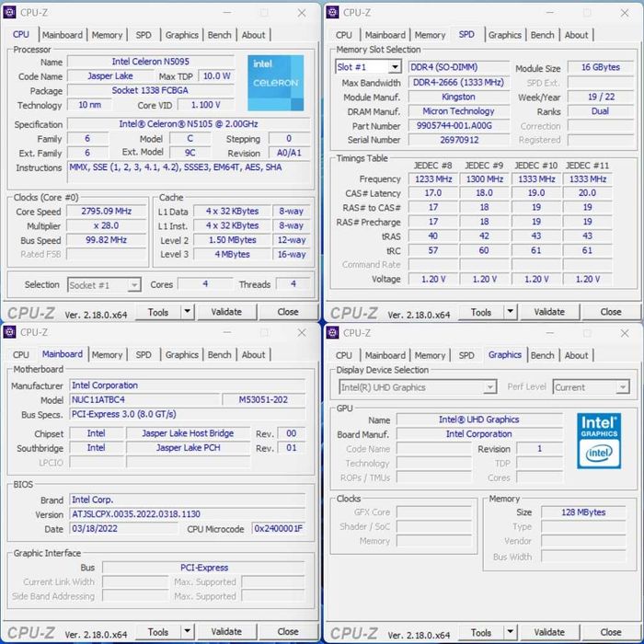
Task: Close the Graphics window with the title bar X
Action: 625,333
